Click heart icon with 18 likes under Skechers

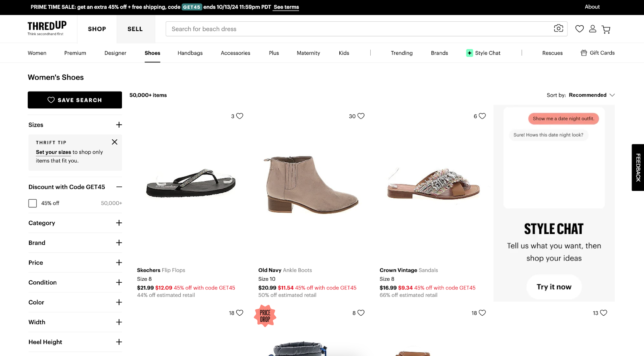pyautogui.click(x=240, y=313)
